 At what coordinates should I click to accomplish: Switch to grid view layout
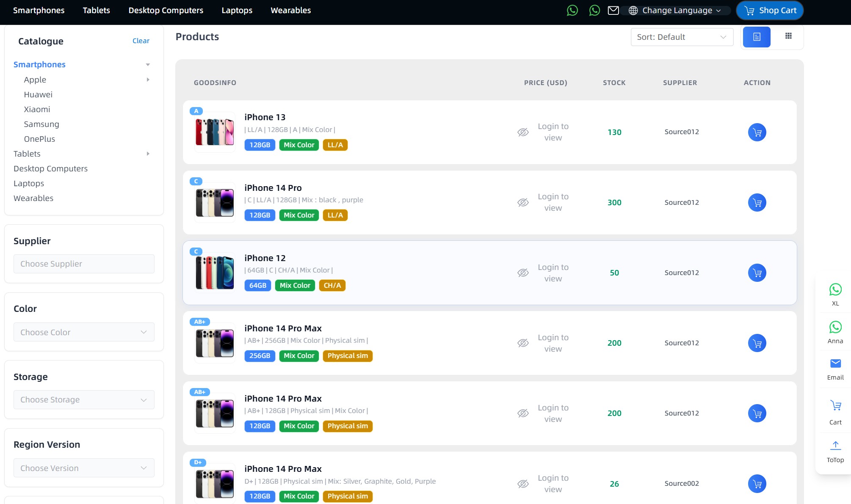coord(788,36)
